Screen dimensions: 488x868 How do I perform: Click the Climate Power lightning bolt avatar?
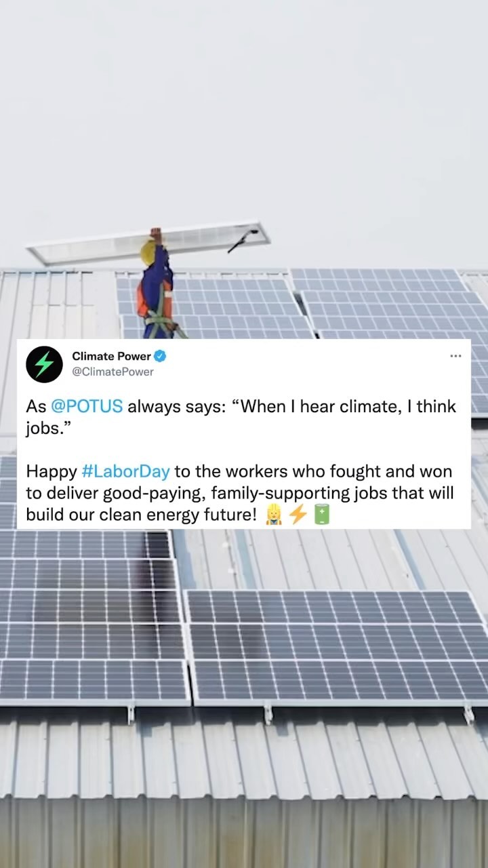point(44,364)
